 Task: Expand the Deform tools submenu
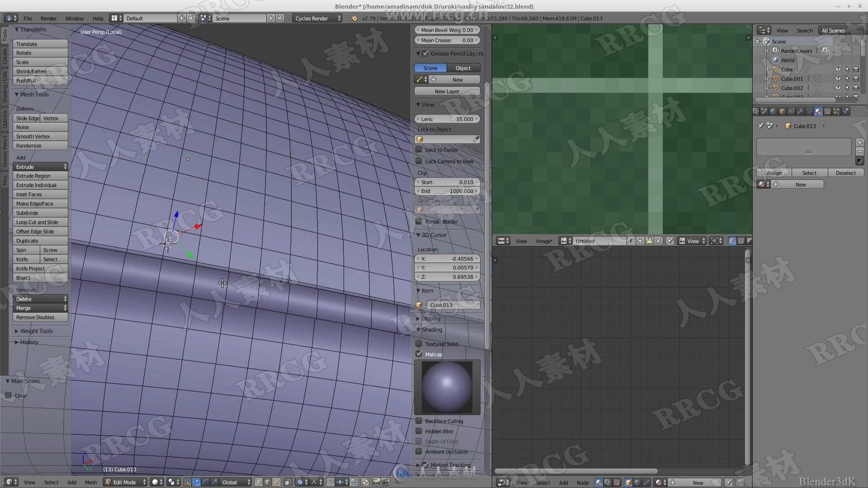pyautogui.click(x=25, y=108)
